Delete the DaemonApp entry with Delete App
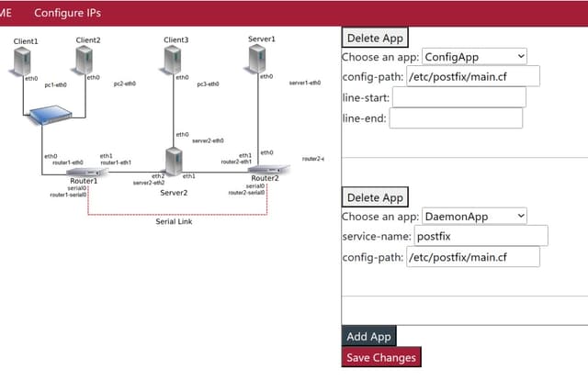 (x=376, y=197)
